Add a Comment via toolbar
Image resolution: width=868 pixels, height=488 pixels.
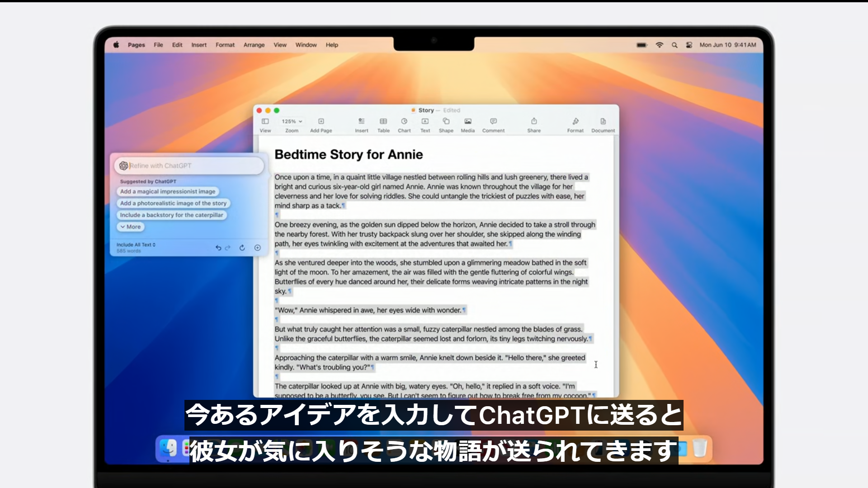click(x=493, y=122)
